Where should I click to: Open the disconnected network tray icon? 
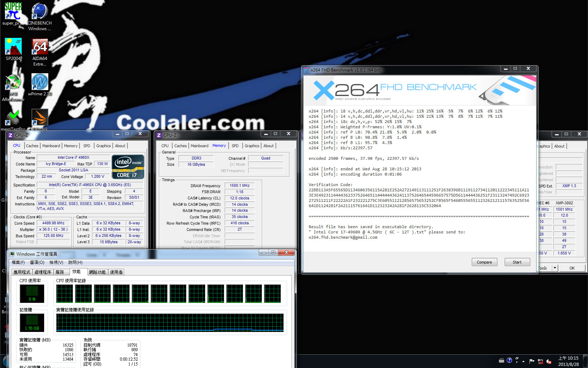click(540, 361)
